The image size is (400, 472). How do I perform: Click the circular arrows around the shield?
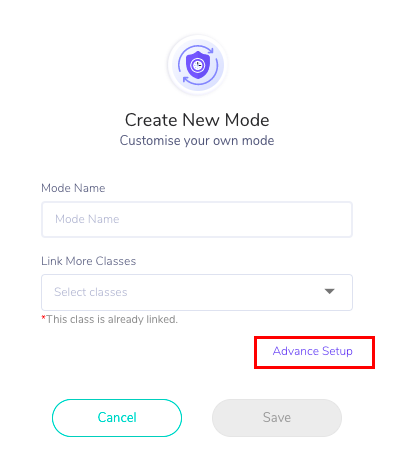[198, 65]
